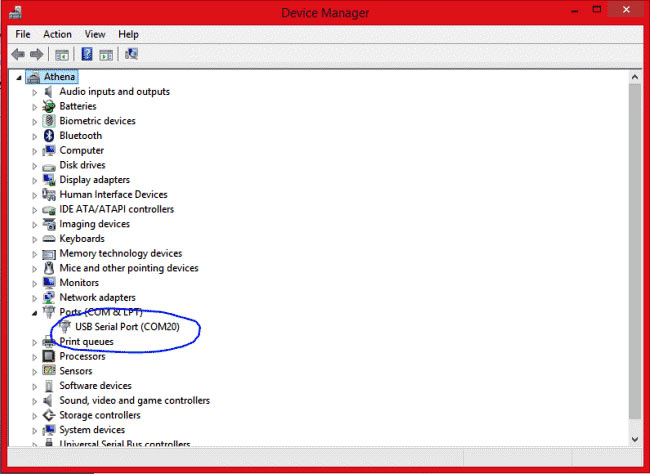Click the Help toolbar icon with question mark

87,54
